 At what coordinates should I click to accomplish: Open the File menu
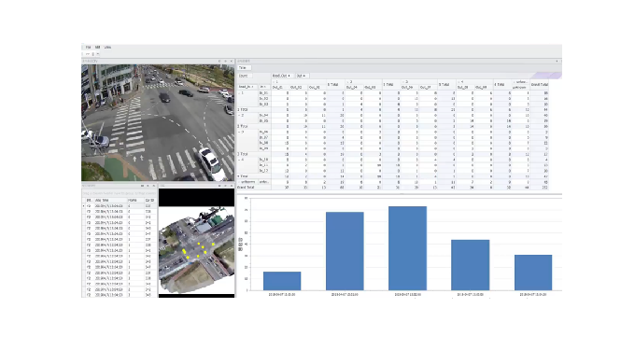pos(88,48)
